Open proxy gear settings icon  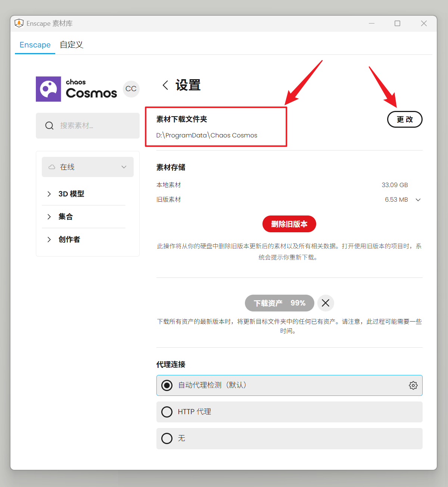coord(413,385)
